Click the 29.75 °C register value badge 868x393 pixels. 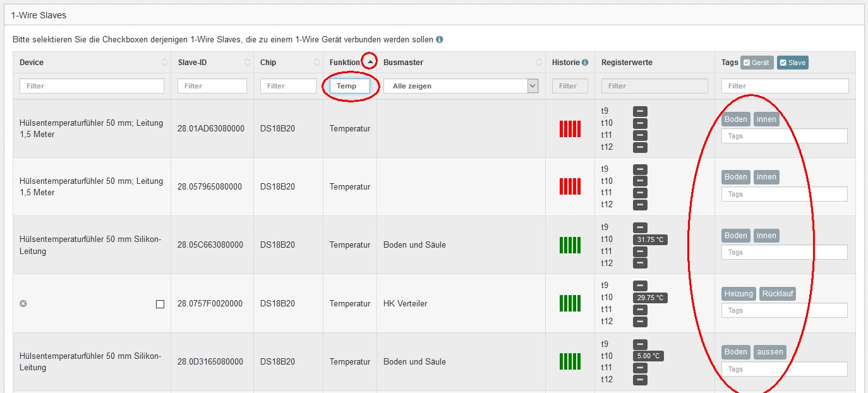650,298
